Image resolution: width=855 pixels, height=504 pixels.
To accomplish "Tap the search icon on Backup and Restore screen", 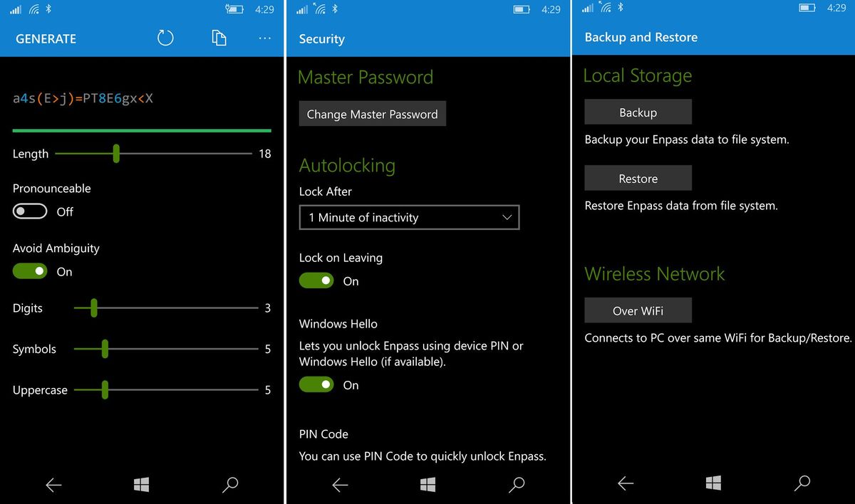I will (802, 483).
